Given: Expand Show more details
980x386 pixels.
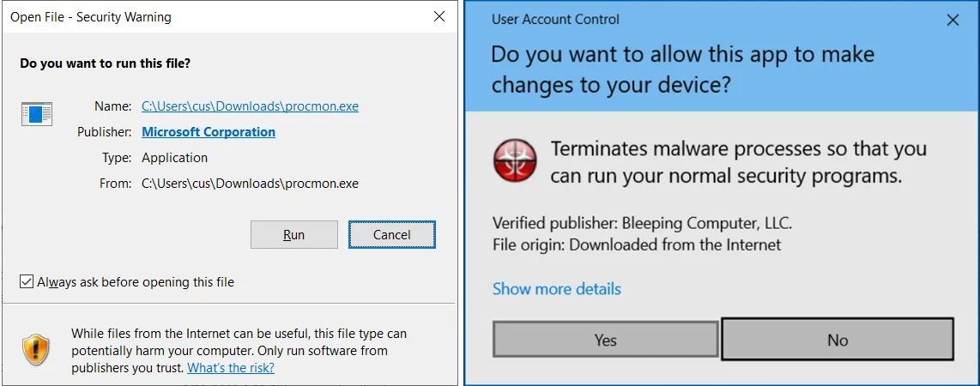Looking at the screenshot, I should point(556,289).
